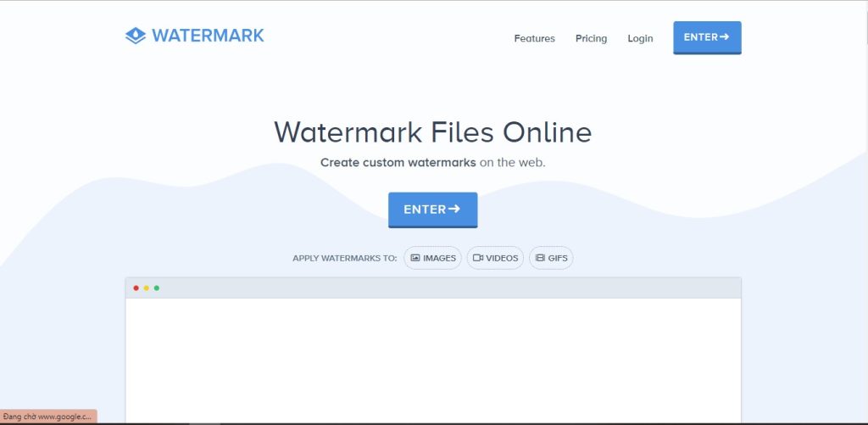This screenshot has width=868, height=425.
Task: Click the green dot in the mock window
Action: click(157, 288)
